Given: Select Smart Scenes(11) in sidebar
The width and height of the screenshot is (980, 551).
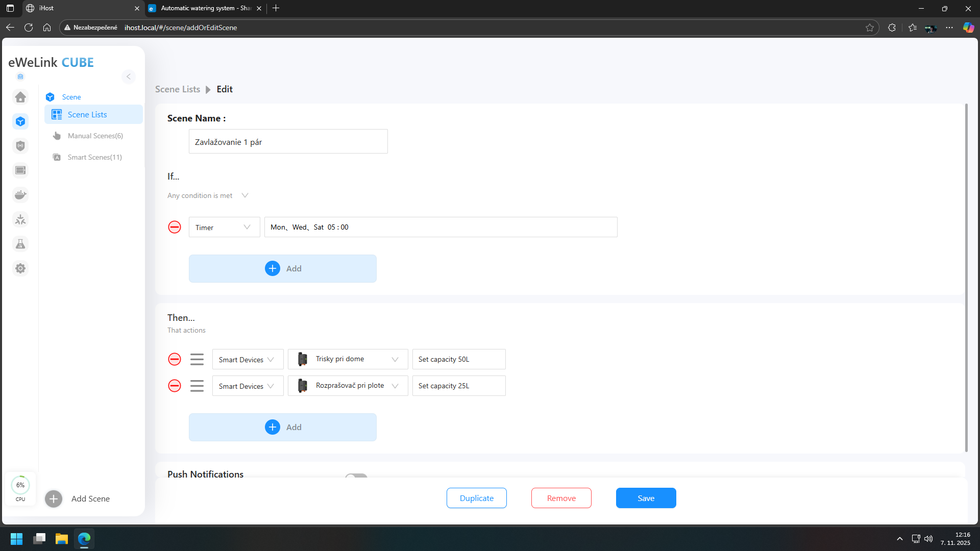Looking at the screenshot, I should click(x=94, y=157).
